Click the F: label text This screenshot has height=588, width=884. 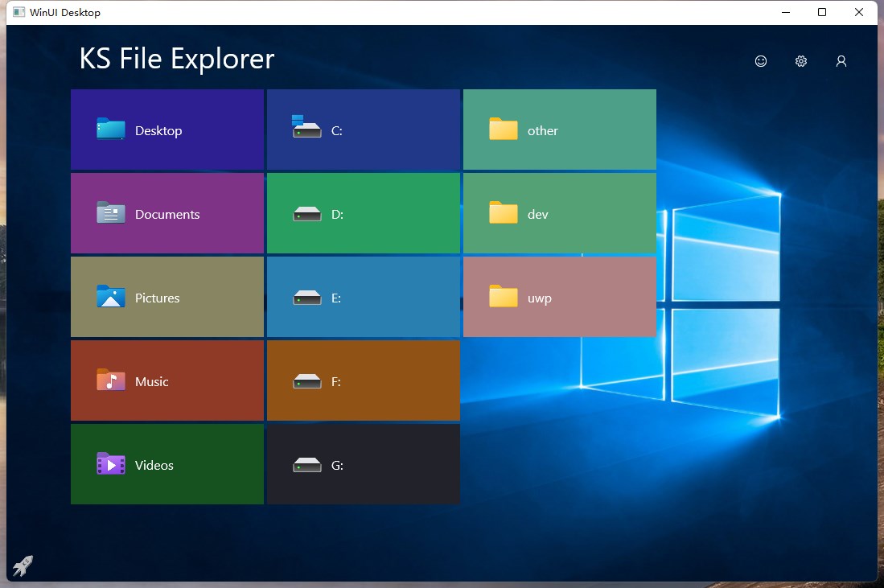tap(336, 381)
